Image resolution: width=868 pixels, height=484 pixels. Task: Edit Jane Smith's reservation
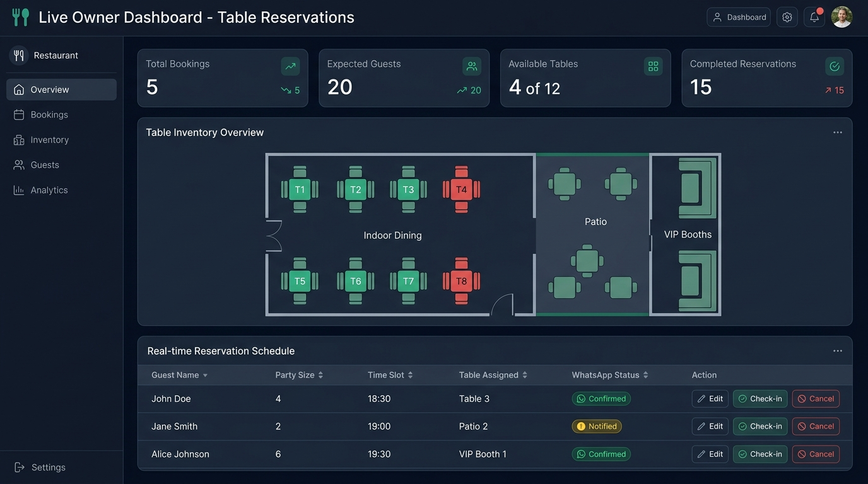[x=710, y=427]
